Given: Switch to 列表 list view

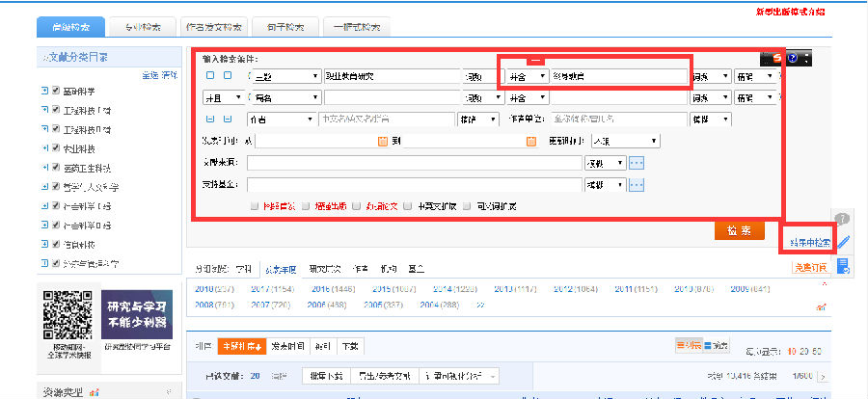Looking at the screenshot, I should pos(689,345).
